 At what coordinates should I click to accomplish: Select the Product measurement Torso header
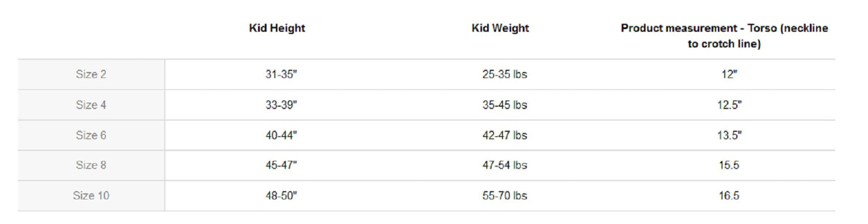click(x=724, y=36)
